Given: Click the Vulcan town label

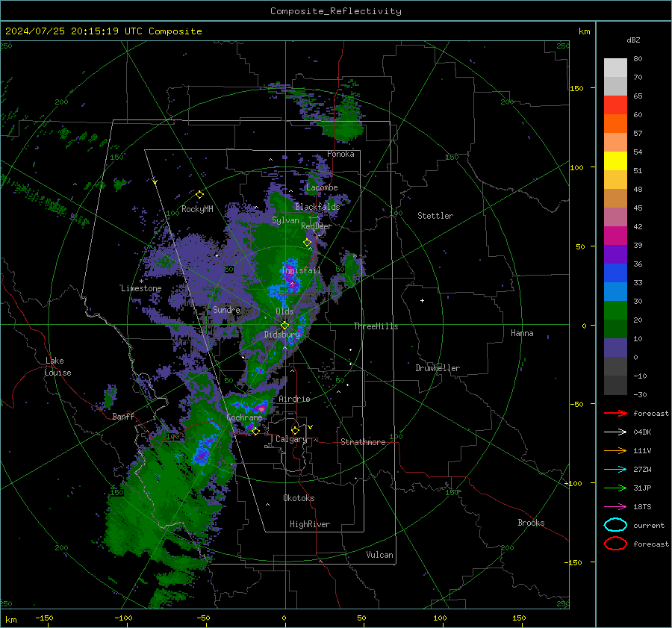Looking at the screenshot, I should click(380, 555).
